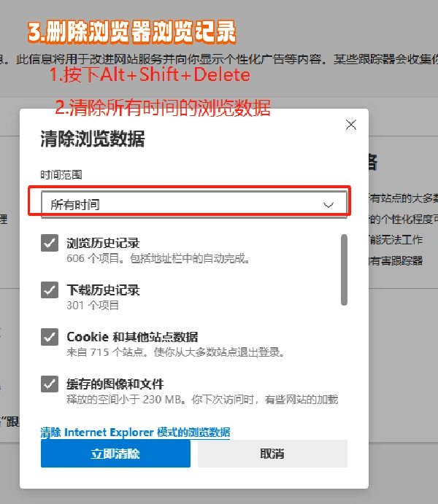Viewport: 438px width, 504px height.
Task: Uncheck the 下载历史记录 checkbox
Action: [x=50, y=290]
